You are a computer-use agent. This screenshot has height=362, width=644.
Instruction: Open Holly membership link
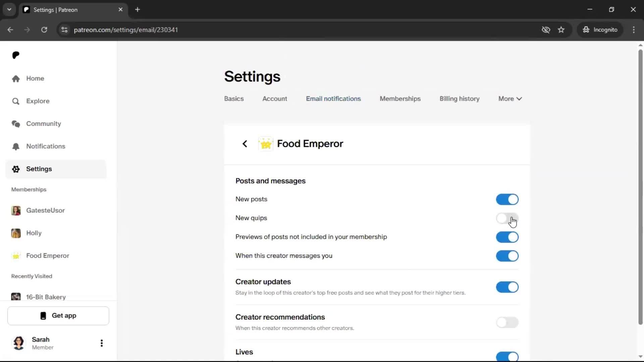click(x=56, y=233)
